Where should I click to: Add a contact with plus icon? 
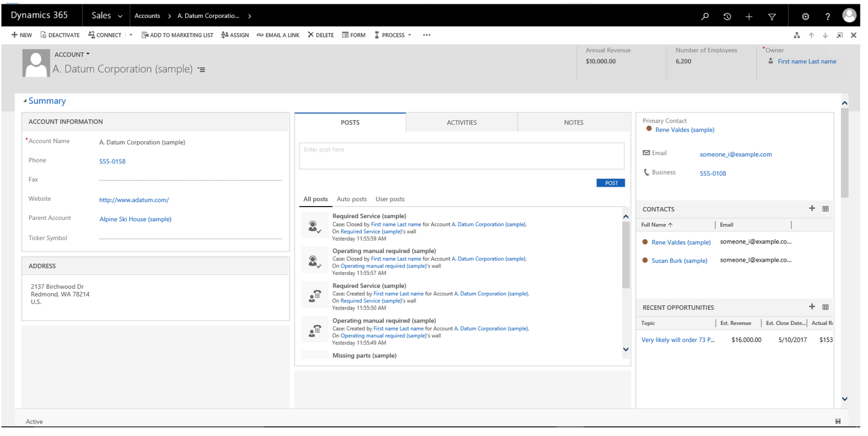coord(812,208)
